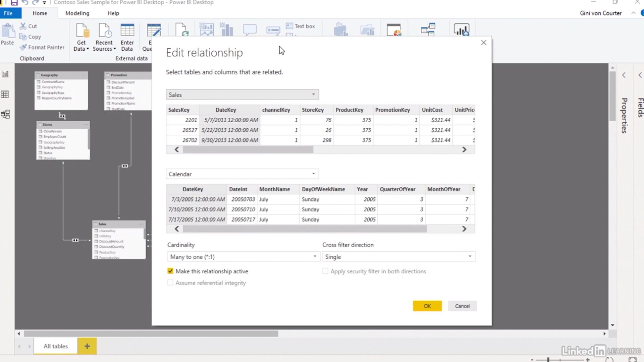Click the Refresh icon in ribbon
Image resolution: width=644 pixels, height=362 pixels.
[x=181, y=29]
